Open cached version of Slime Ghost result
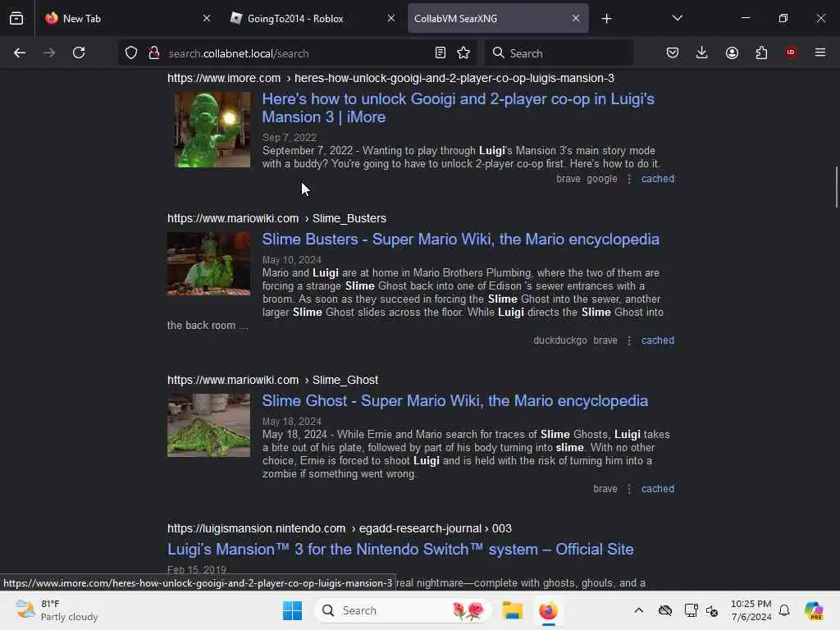The height and width of the screenshot is (630, 840). click(658, 489)
